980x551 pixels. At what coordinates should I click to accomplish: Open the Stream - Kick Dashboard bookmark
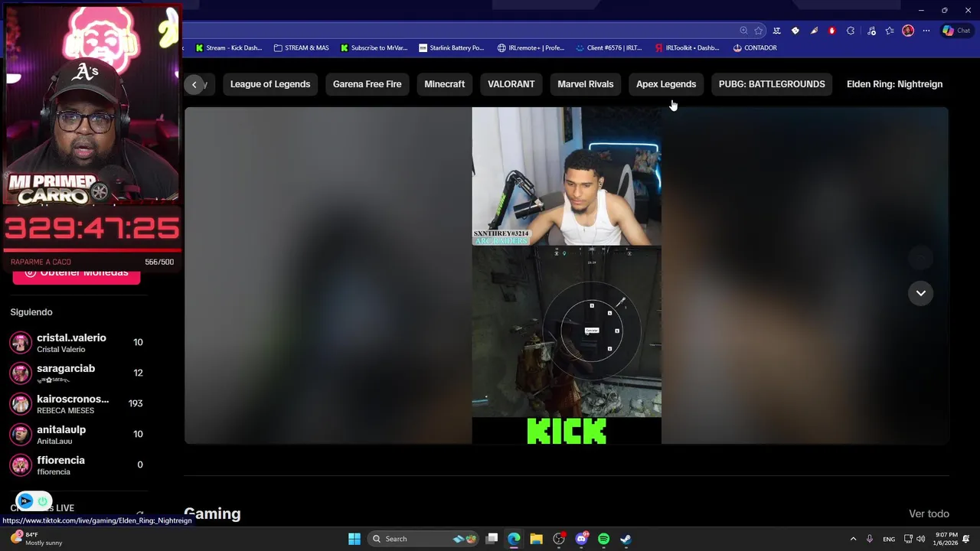coord(228,47)
